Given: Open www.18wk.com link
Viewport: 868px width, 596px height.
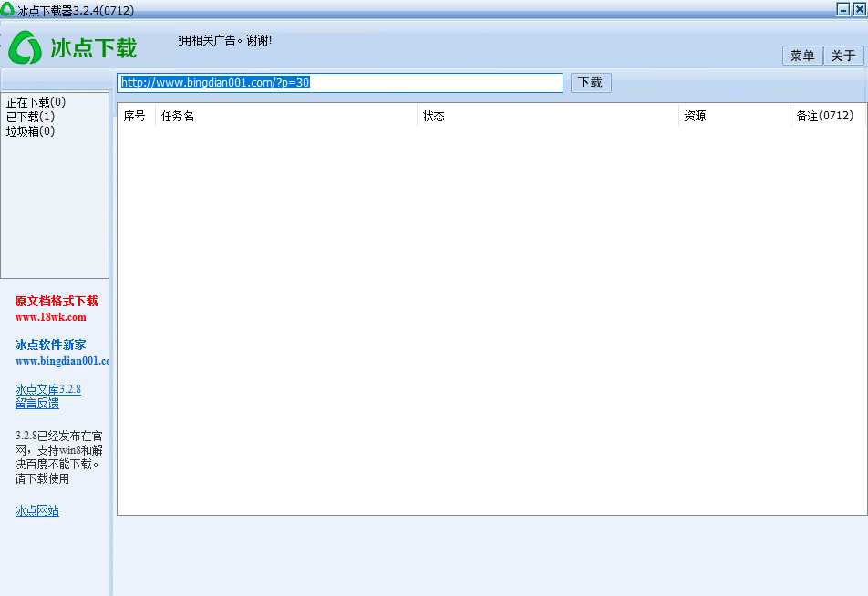Looking at the screenshot, I should [x=51, y=317].
